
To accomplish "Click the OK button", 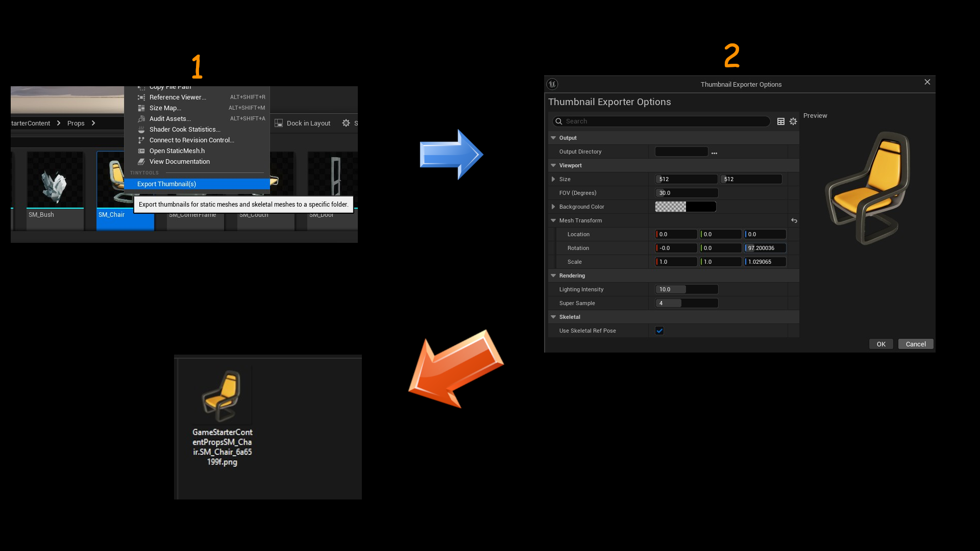I will coord(881,344).
